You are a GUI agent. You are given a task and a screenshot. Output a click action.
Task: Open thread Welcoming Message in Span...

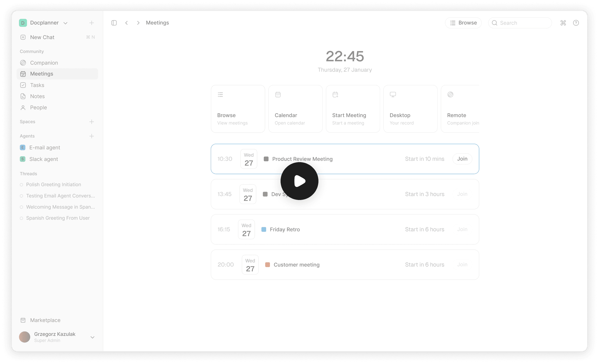[57, 207]
